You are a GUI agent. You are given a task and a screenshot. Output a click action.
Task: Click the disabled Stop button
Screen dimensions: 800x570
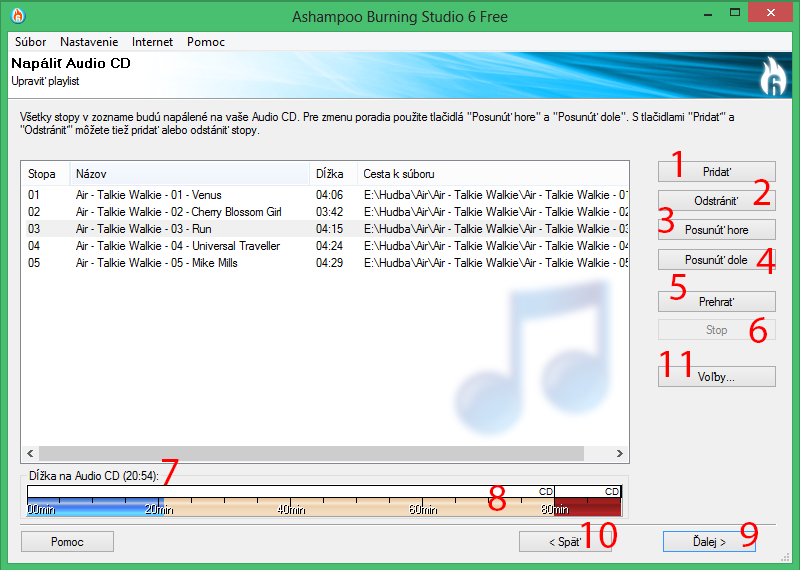click(717, 330)
